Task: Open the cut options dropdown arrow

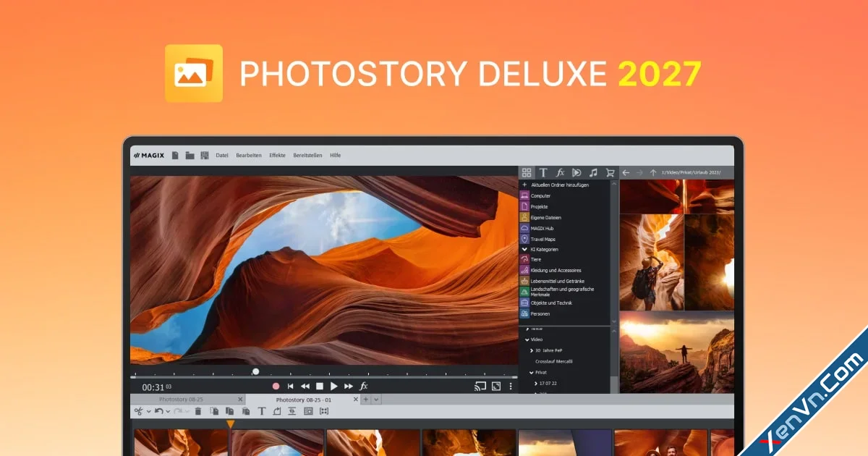Action: click(148, 411)
